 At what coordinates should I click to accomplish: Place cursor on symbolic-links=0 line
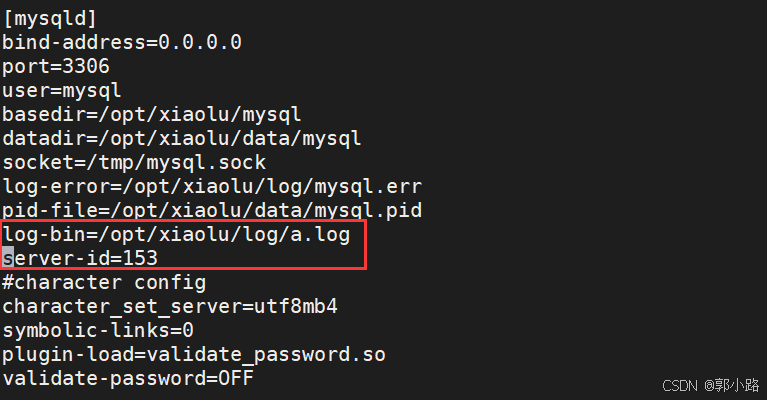click(98, 331)
